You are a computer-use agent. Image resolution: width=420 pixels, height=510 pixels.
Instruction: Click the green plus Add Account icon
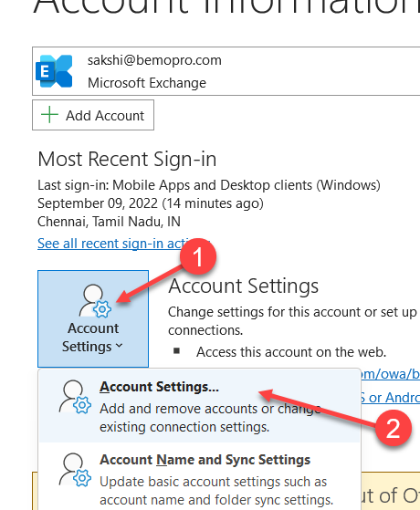tap(49, 115)
